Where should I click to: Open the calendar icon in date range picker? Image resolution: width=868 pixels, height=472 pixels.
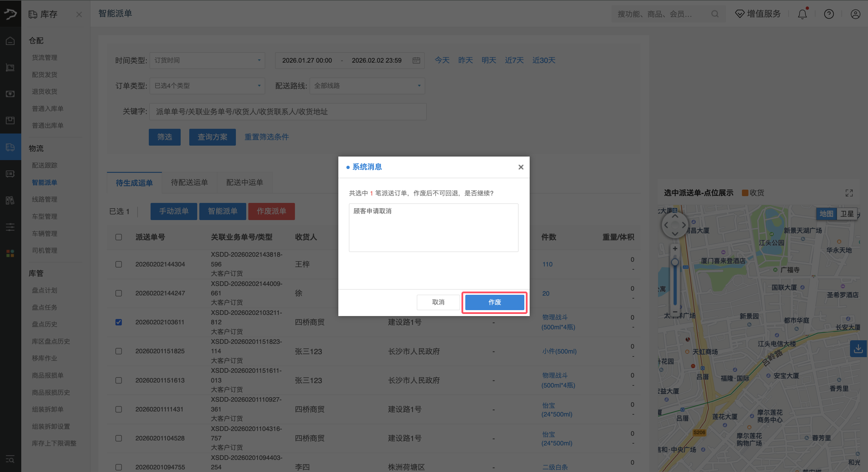[417, 60]
